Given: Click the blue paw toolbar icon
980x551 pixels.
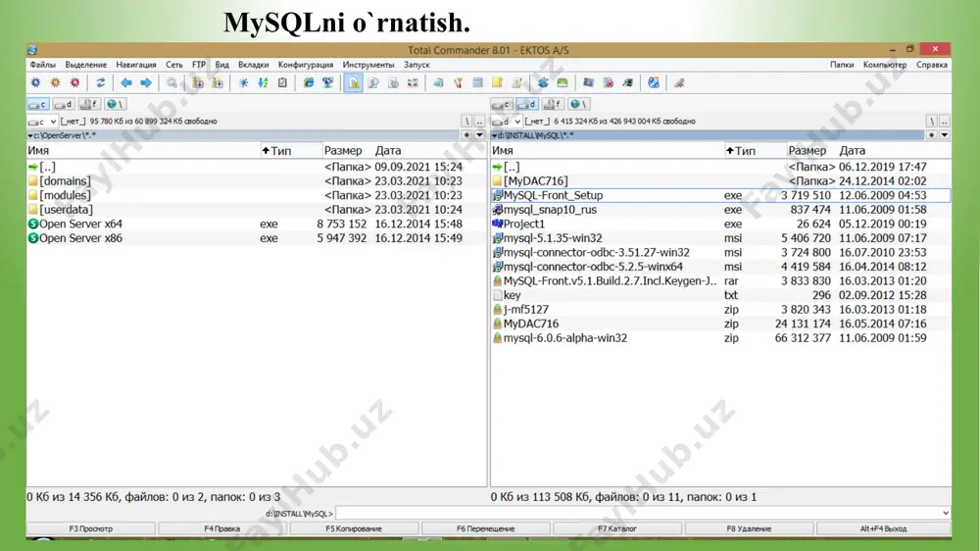Looking at the screenshot, I should point(543,82).
